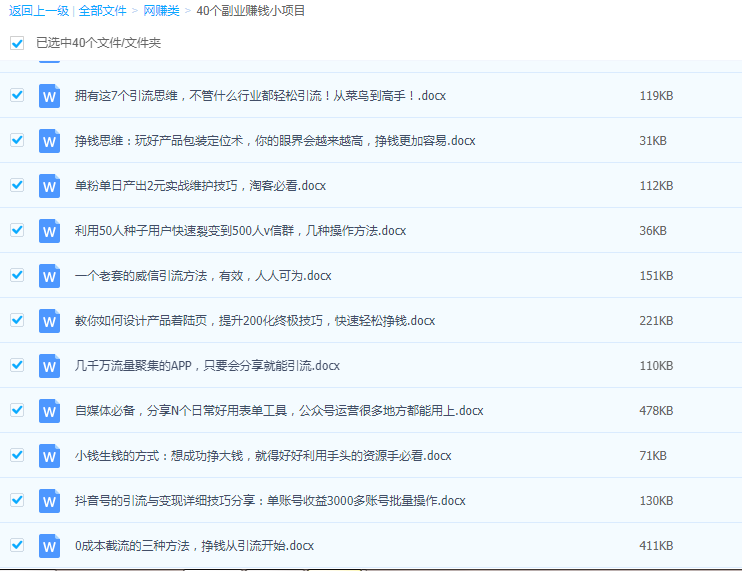The image size is (742, 571).
Task: Open file 单粉单日产出2元实战维护技巧.docx
Action: click(x=200, y=186)
